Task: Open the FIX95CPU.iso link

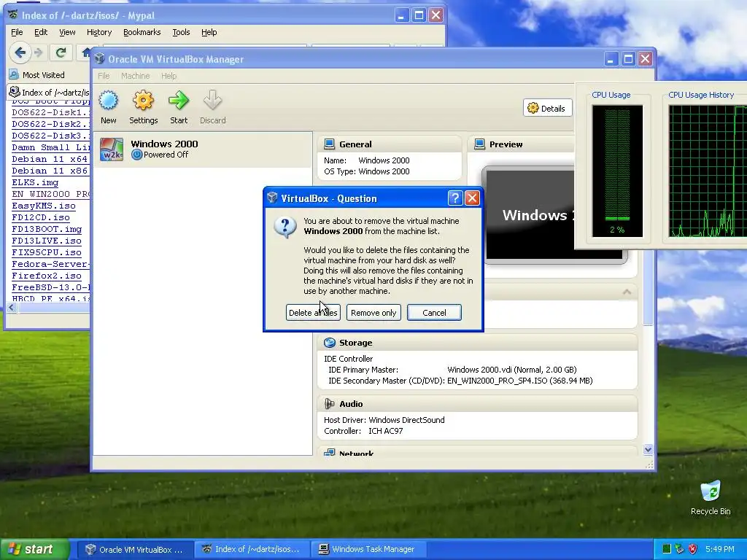Action: pyautogui.click(x=47, y=252)
